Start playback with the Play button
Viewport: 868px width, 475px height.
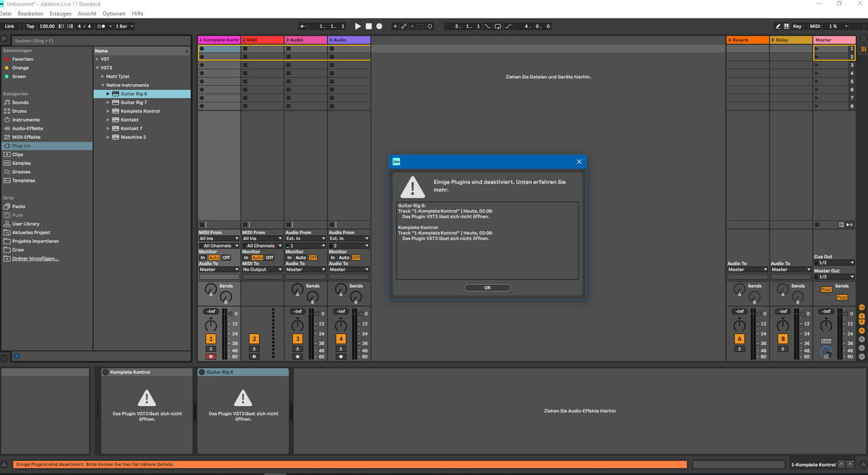coord(358,26)
